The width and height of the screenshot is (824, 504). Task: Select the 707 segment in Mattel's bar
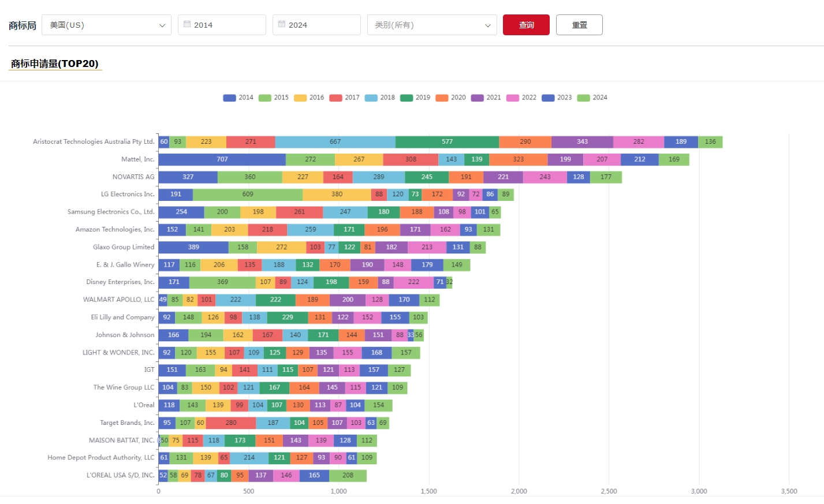tap(222, 159)
